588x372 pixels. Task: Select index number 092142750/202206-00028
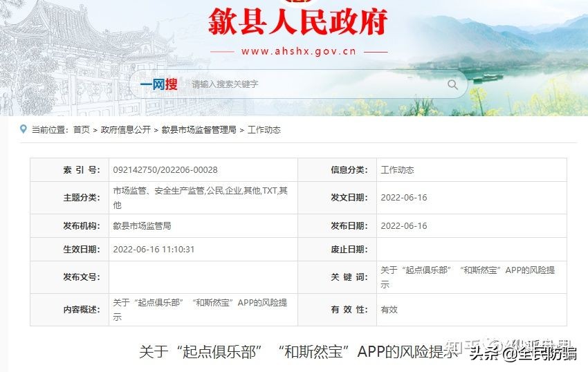pyautogui.click(x=165, y=170)
